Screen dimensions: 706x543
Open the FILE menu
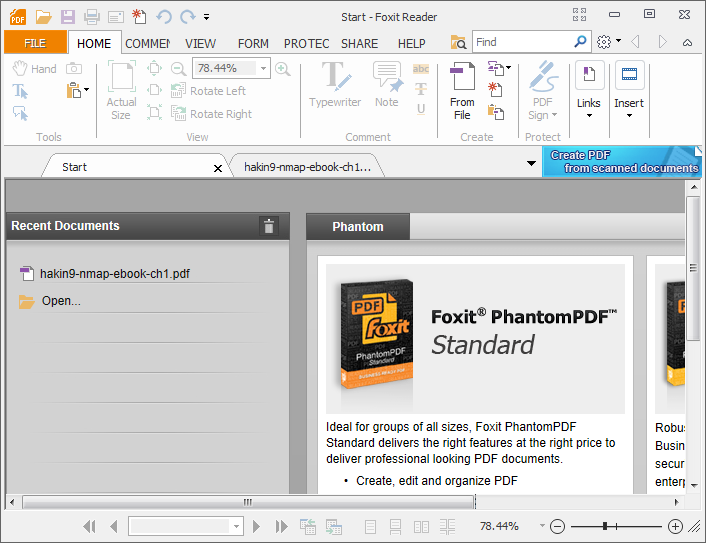pos(35,43)
